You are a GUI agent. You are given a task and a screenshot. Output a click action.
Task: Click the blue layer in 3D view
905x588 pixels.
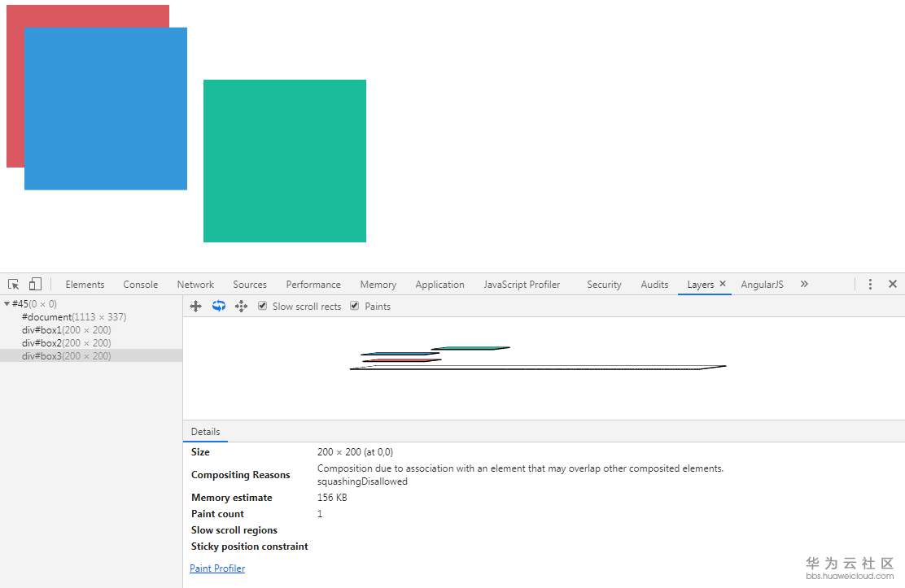400,353
